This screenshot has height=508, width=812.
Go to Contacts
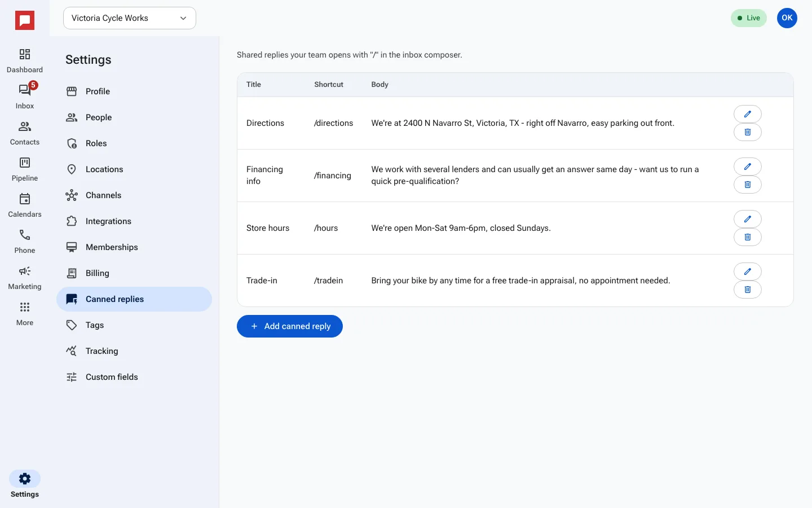tap(25, 133)
